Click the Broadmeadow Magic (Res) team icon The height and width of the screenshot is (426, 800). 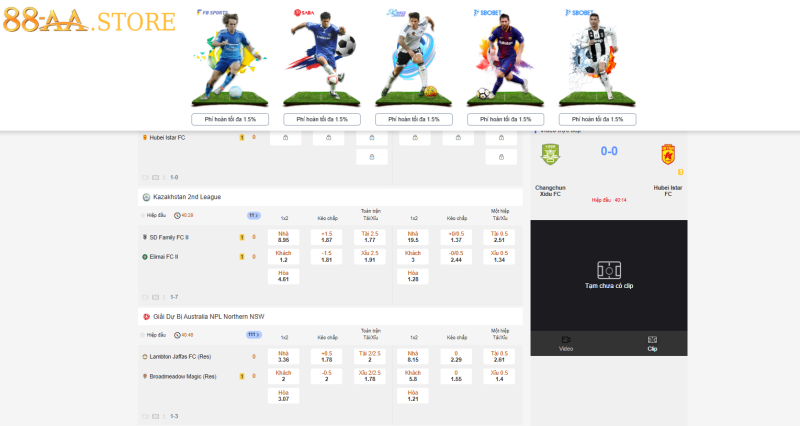click(x=145, y=376)
